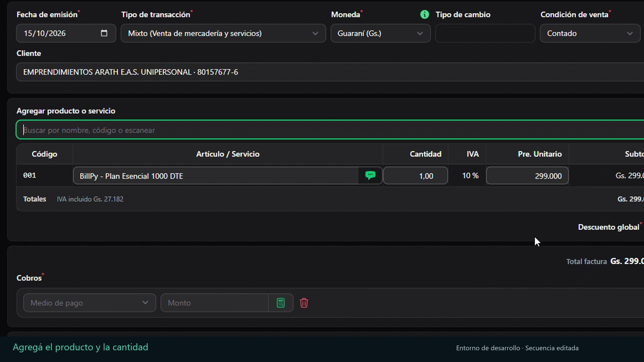The image size is (644, 362).
Task: Click the Entorno de desarrollo status text
Action: point(488,348)
